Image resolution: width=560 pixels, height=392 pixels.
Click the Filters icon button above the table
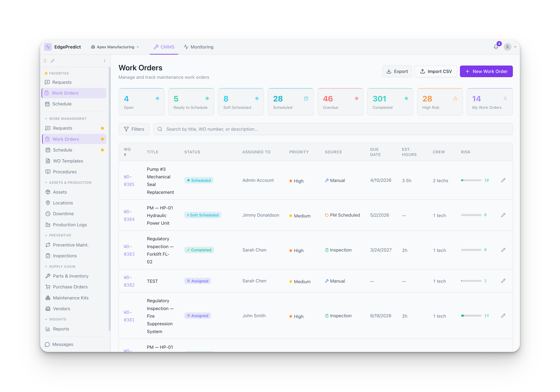coord(127,129)
